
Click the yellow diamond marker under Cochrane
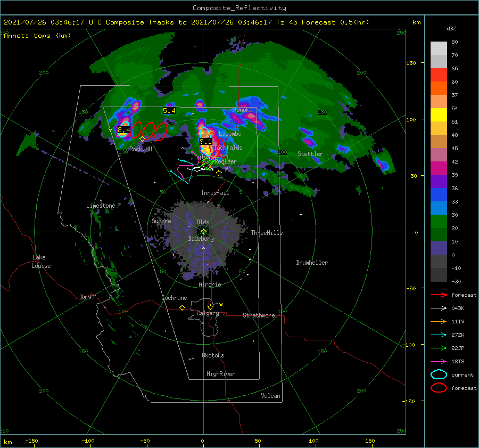pyautogui.click(x=182, y=308)
